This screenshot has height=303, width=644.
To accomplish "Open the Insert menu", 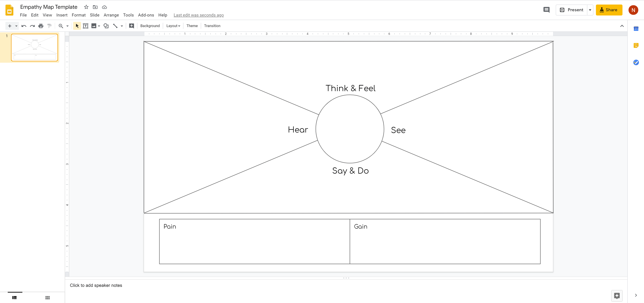I will pyautogui.click(x=62, y=15).
